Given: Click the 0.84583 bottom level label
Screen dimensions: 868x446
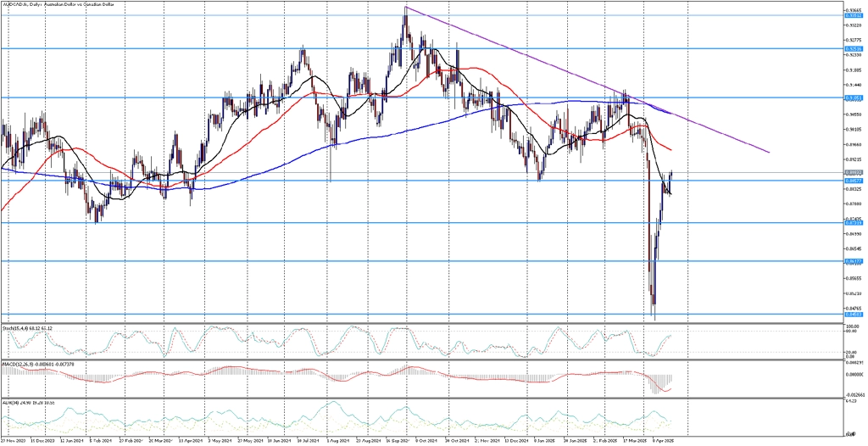Looking at the screenshot, I should (854, 314).
